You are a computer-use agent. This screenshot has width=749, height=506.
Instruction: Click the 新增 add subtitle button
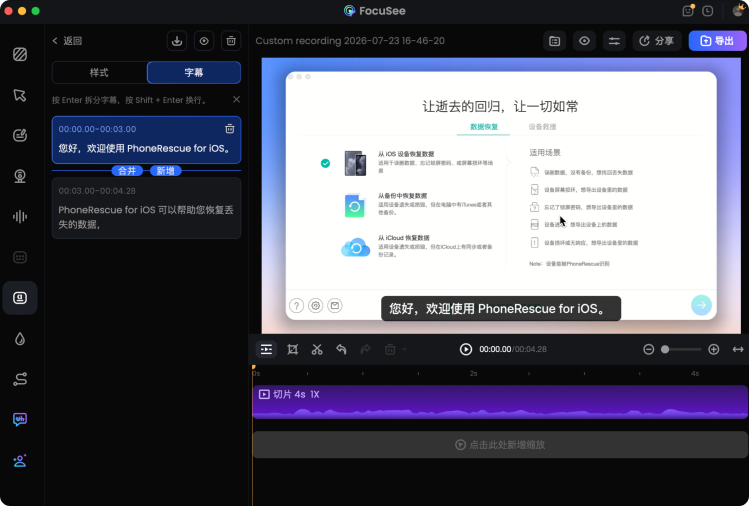[166, 171]
